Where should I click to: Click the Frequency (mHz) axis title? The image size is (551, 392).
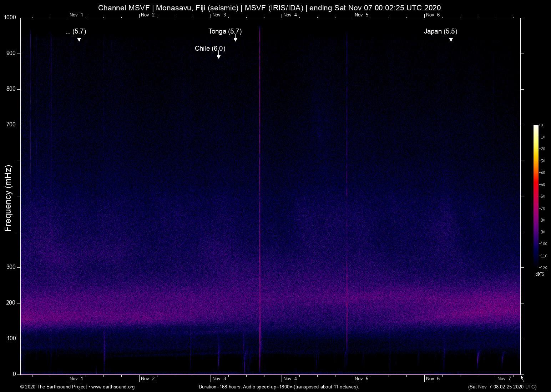click(x=8, y=198)
